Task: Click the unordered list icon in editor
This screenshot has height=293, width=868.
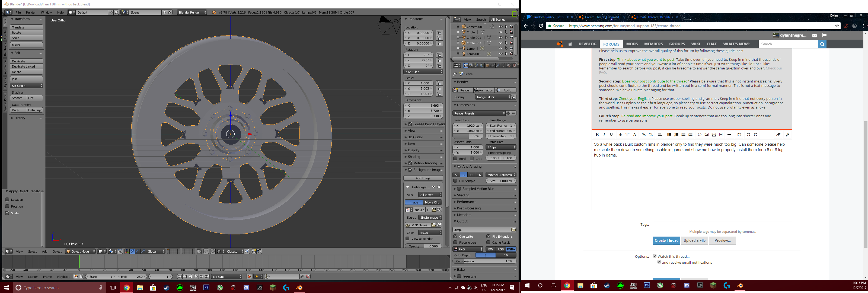Action: point(669,135)
